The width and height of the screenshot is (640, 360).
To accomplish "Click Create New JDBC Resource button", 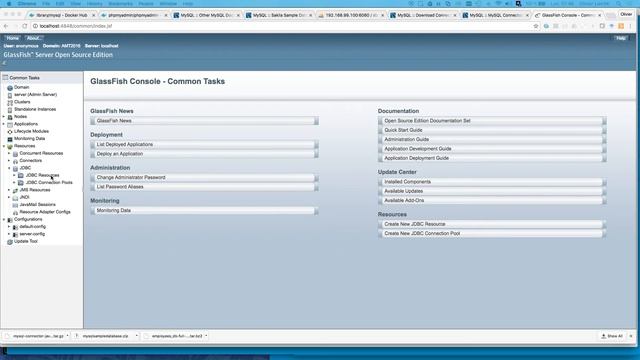I will tap(492, 224).
